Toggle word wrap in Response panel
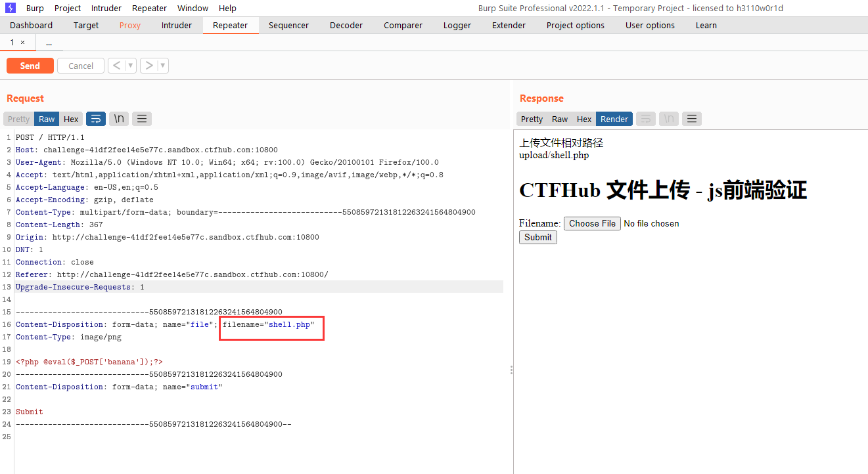The width and height of the screenshot is (868, 474). pyautogui.click(x=646, y=119)
